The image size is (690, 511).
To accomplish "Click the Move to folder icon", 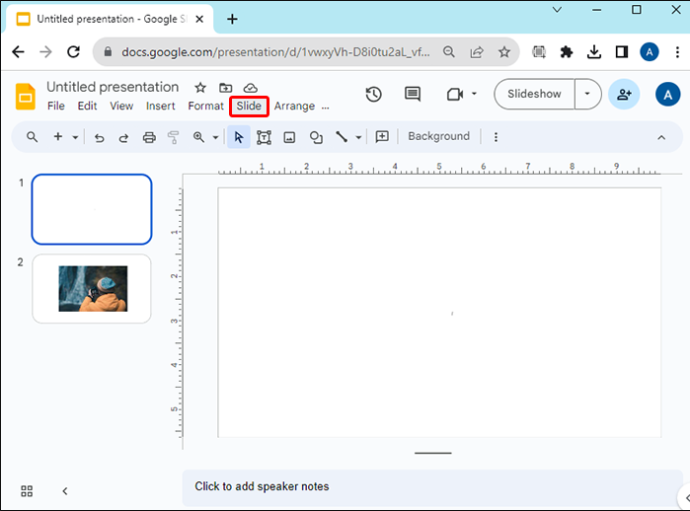I will click(x=226, y=88).
